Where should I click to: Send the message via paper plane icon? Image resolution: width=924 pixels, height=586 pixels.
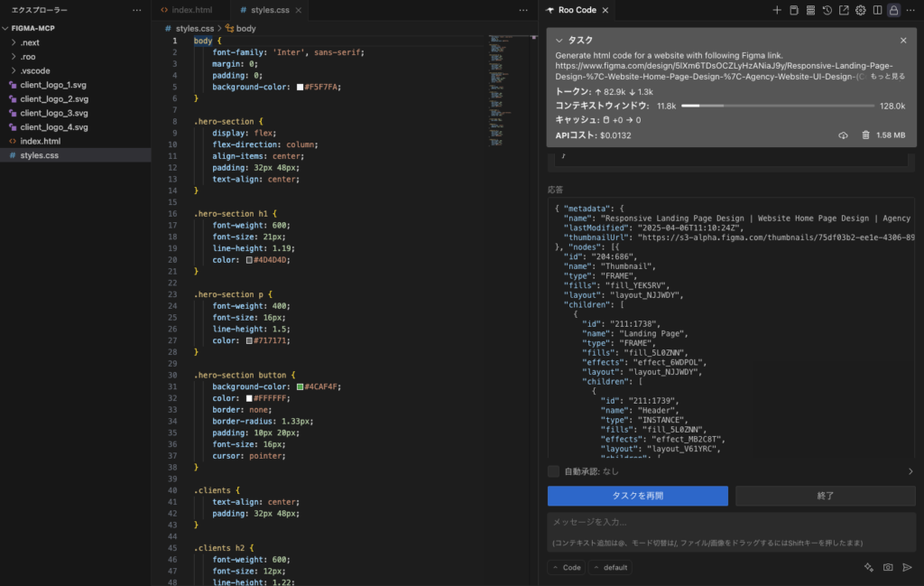[x=907, y=567]
